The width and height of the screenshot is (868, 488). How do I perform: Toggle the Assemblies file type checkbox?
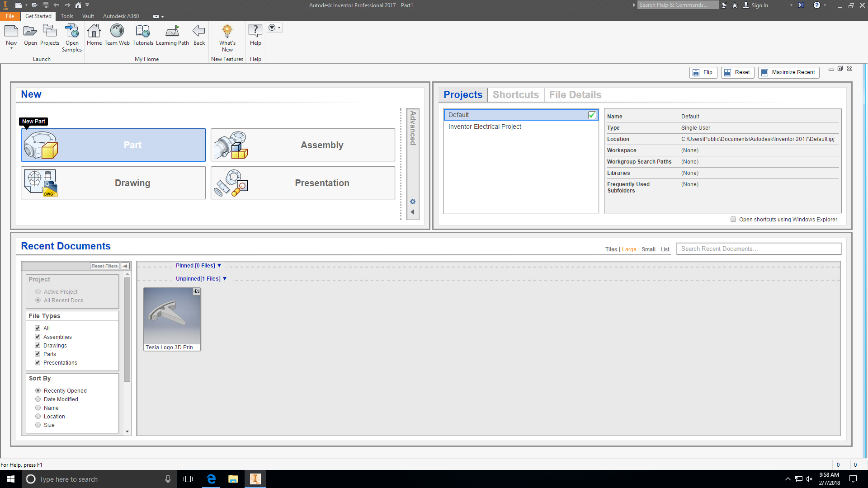38,337
